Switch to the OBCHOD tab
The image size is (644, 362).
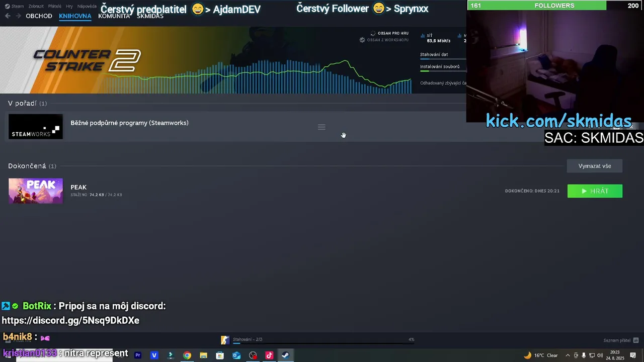pyautogui.click(x=39, y=16)
